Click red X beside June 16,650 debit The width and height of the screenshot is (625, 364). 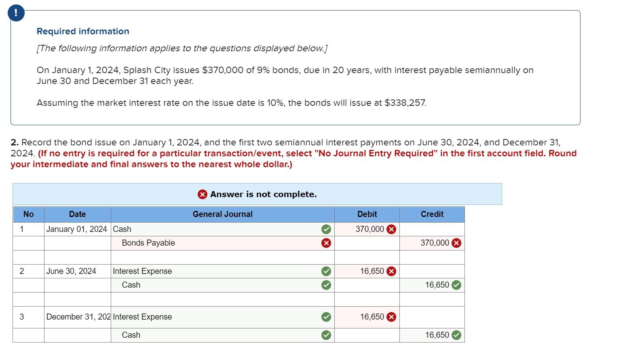391,271
